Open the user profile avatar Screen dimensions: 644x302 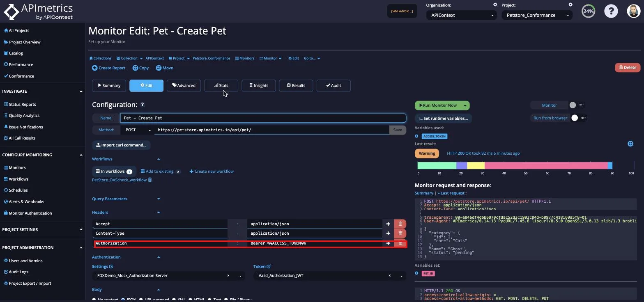634,11
